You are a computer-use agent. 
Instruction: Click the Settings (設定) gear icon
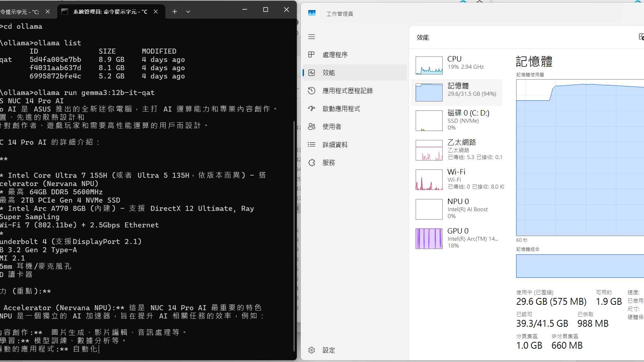click(x=312, y=350)
